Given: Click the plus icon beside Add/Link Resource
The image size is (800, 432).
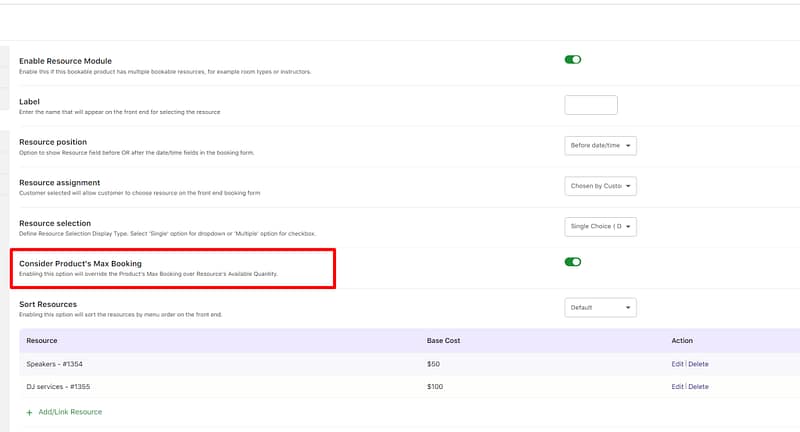Looking at the screenshot, I should pyautogui.click(x=29, y=412).
